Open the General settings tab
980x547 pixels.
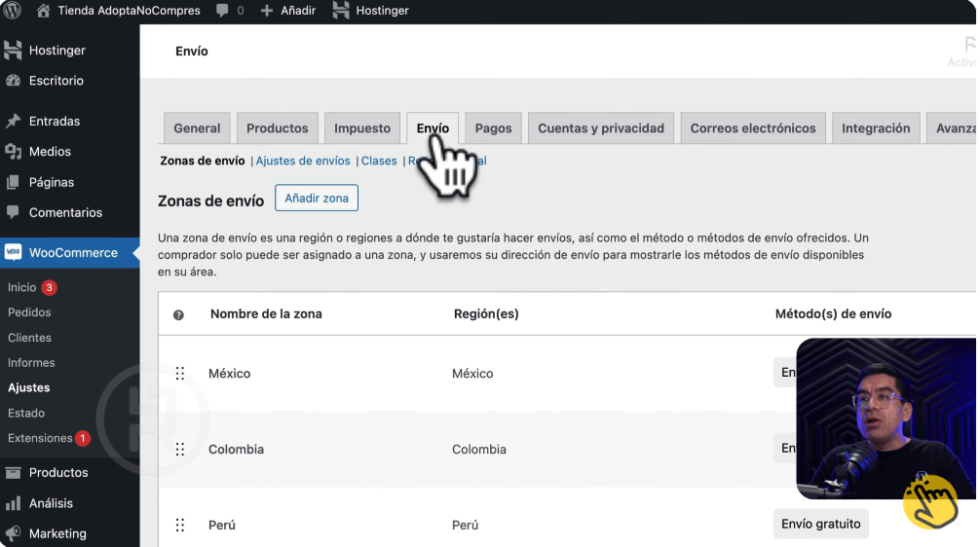click(x=197, y=128)
